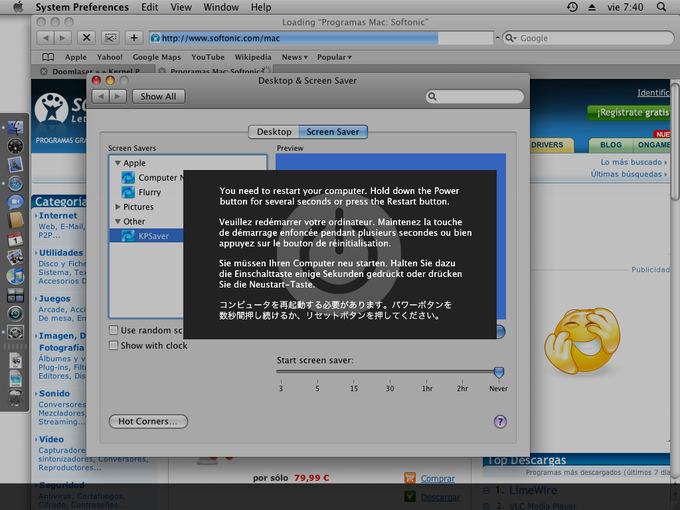Select Doomlaser Safari tab

click(x=94, y=71)
